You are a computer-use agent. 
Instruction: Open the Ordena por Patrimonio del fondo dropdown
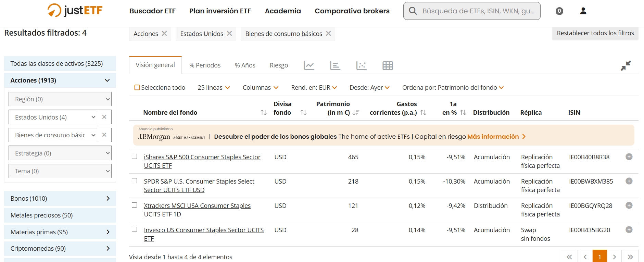453,88
